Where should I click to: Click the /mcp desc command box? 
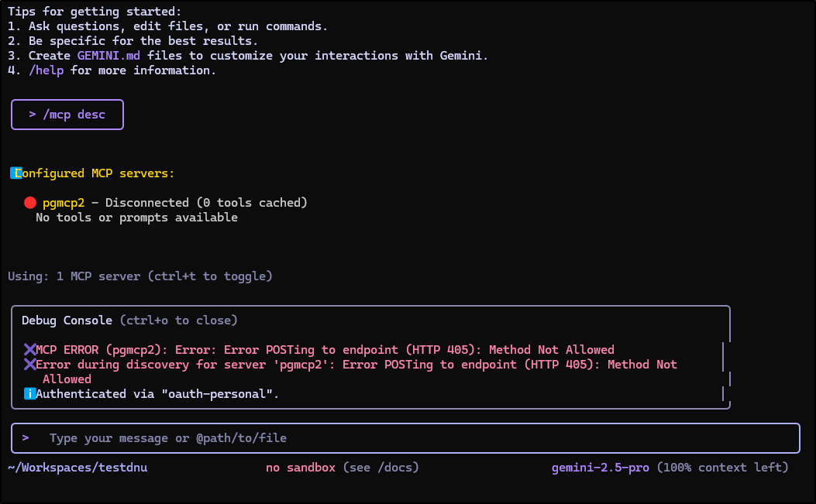pos(67,115)
